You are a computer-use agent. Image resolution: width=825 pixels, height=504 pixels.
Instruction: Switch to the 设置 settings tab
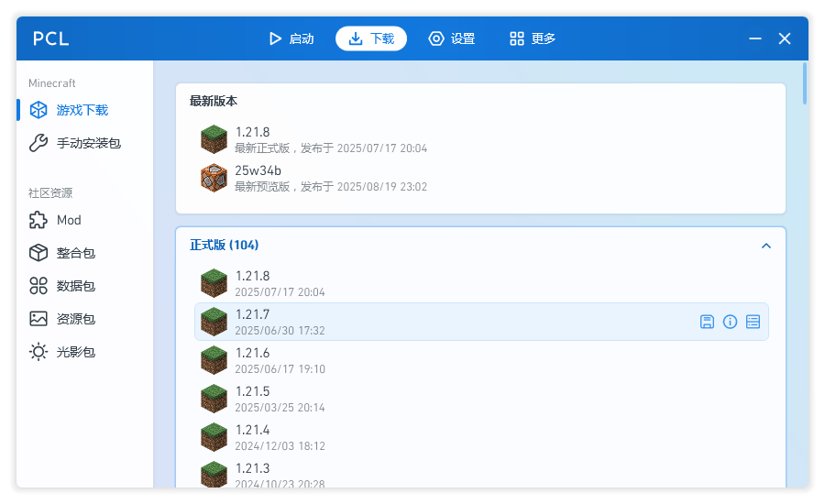[x=452, y=38]
